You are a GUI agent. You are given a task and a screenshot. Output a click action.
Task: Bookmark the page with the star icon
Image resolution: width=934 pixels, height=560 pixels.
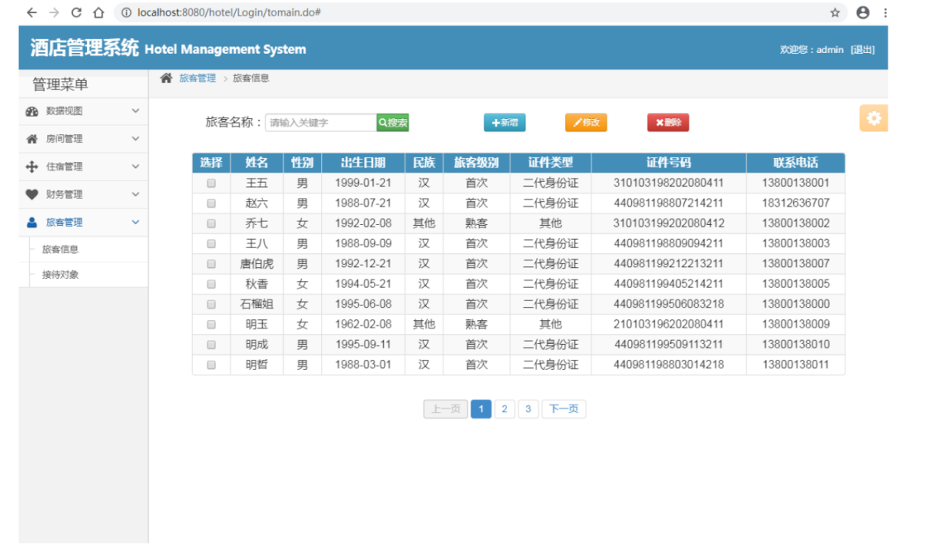click(835, 12)
